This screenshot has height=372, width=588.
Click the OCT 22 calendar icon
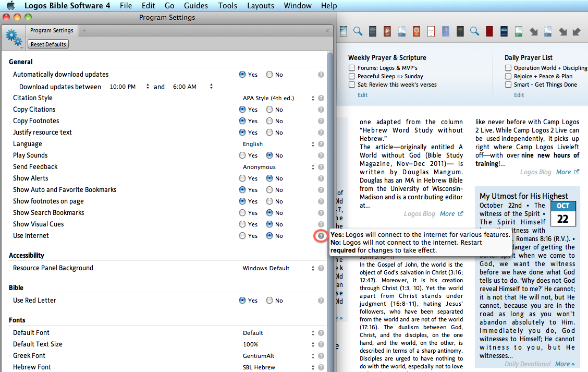coord(563,213)
